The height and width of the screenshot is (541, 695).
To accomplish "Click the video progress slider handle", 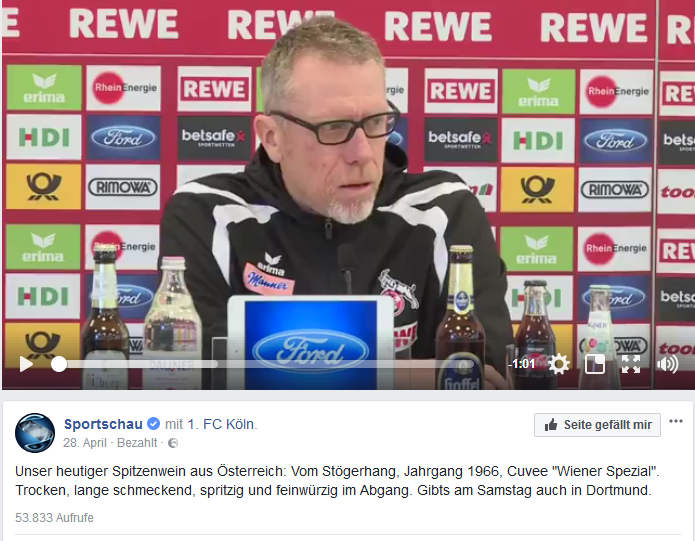I will point(59,364).
